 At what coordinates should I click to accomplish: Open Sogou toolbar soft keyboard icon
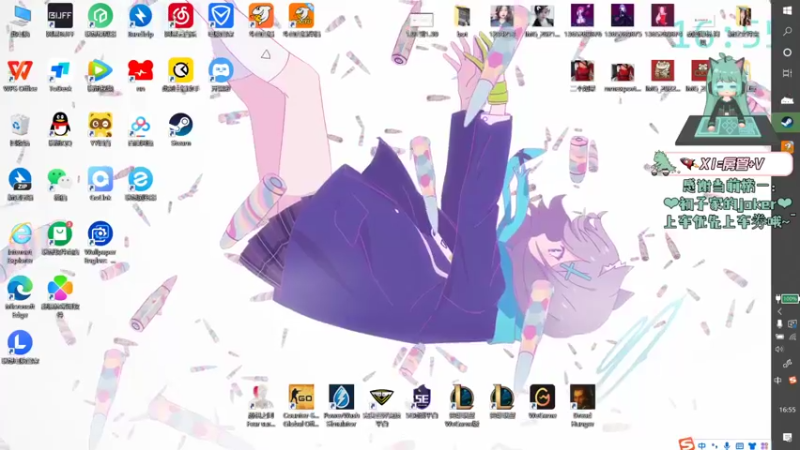(739, 445)
